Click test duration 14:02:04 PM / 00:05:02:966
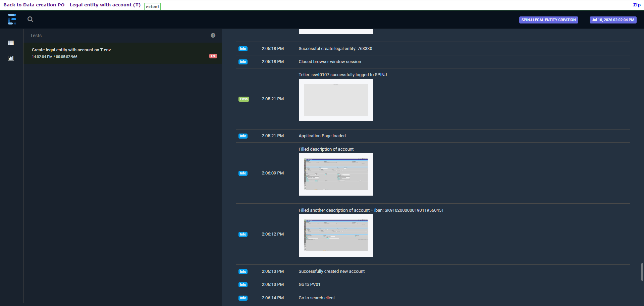Image resolution: width=644 pixels, height=306 pixels. (x=55, y=57)
